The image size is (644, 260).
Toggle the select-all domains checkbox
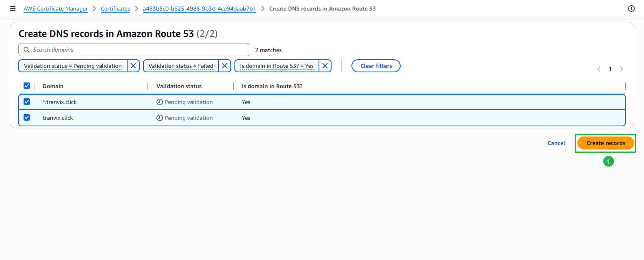point(27,86)
